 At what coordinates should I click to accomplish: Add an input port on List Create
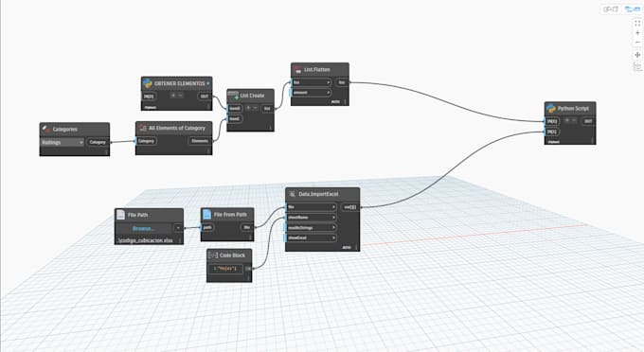point(248,108)
